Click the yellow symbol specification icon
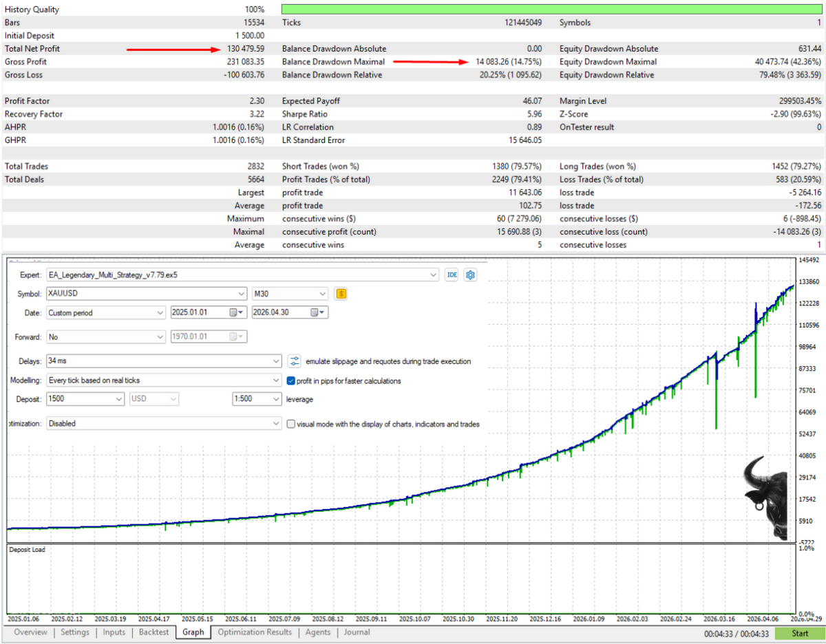This screenshot has width=826, height=644. (x=341, y=294)
